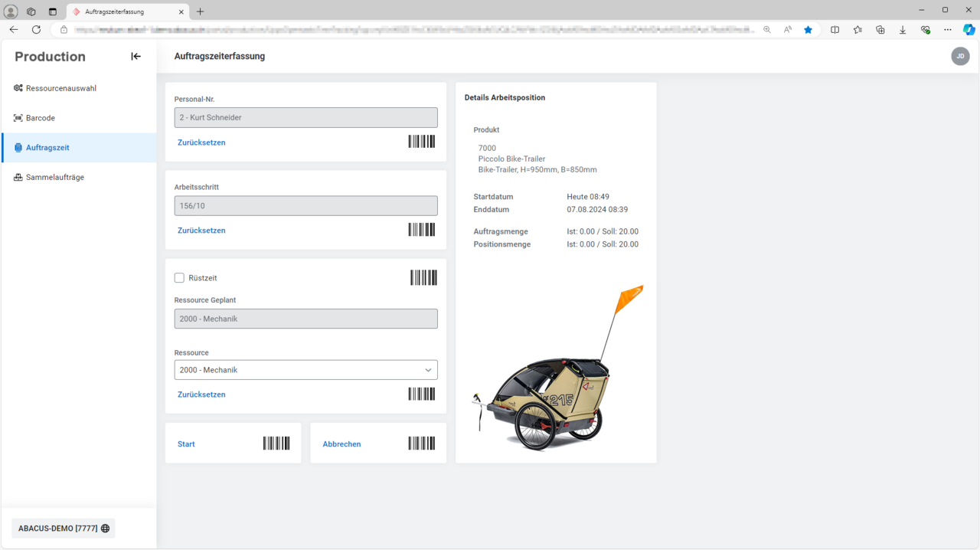Open the browser profile icon in title bar
The height and width of the screenshot is (550, 980).
click(11, 11)
